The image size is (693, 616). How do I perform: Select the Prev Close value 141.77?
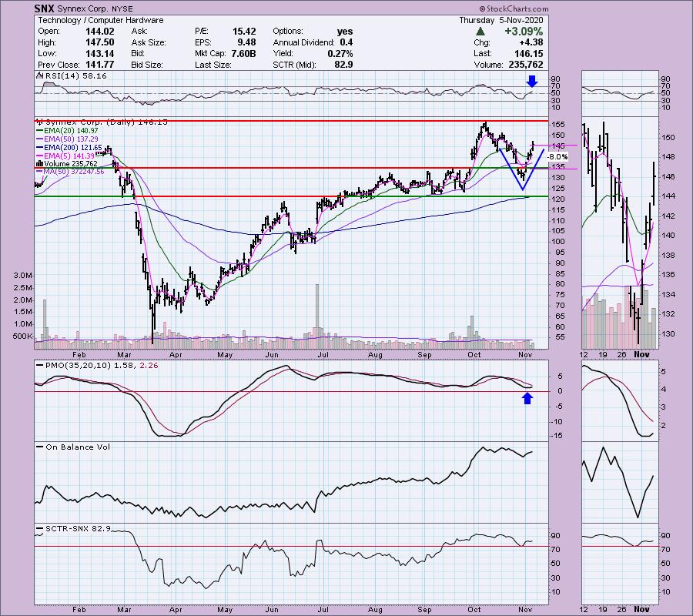(x=101, y=65)
